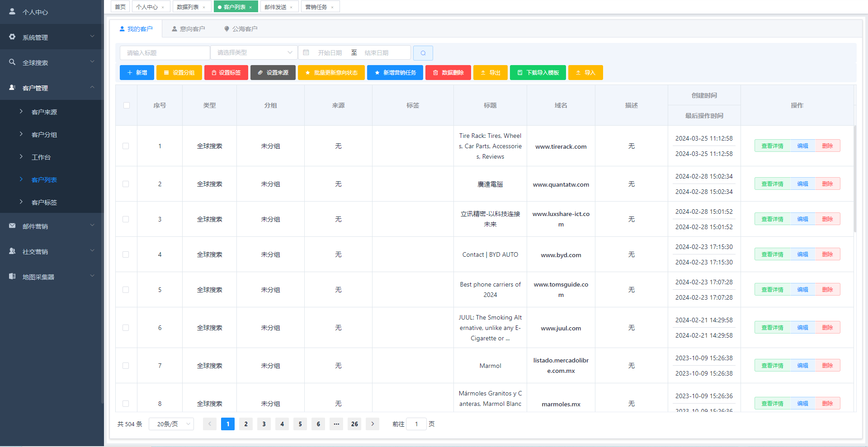Image resolution: width=868 pixels, height=447 pixels.
Task: Close the 个人中心 tab with its x
Action: [163, 7]
